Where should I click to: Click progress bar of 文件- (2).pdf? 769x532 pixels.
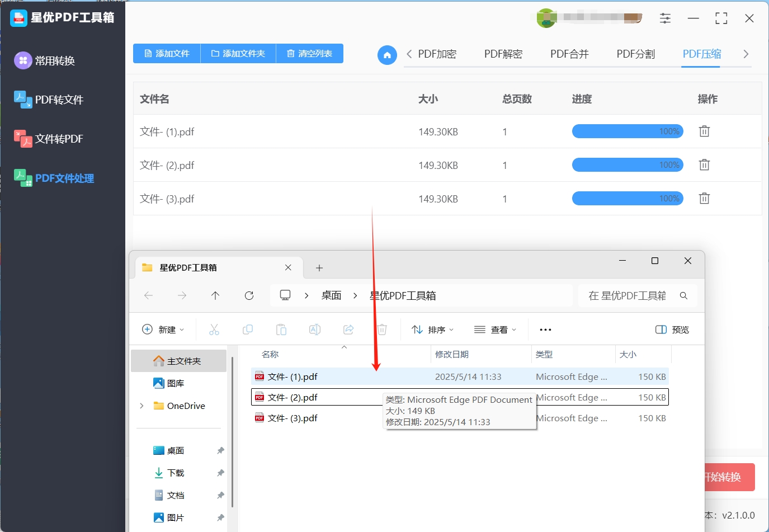point(628,165)
